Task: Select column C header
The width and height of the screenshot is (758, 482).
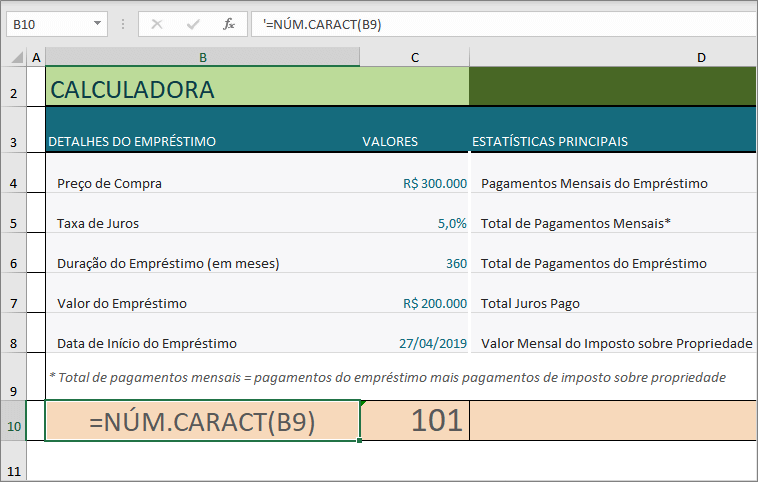Action: point(414,58)
